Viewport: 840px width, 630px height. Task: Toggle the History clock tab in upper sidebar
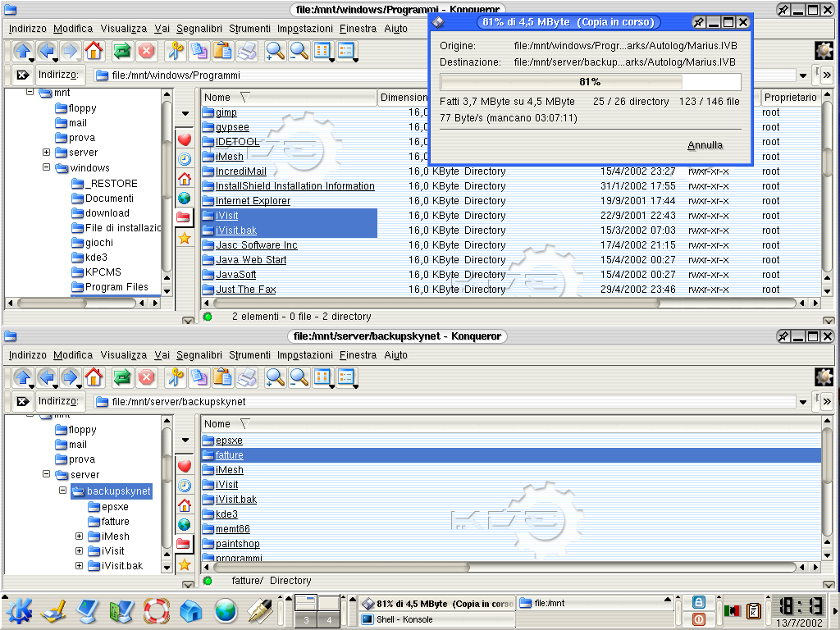point(185,159)
